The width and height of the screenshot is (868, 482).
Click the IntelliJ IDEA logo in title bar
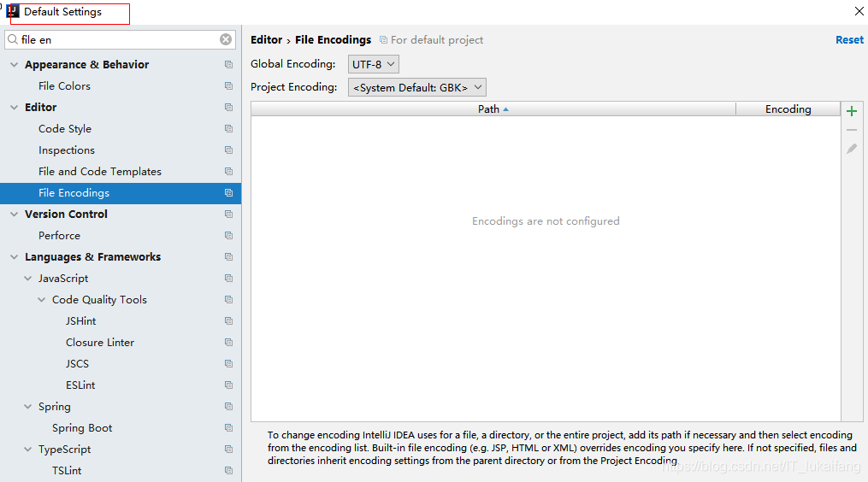pyautogui.click(x=12, y=11)
